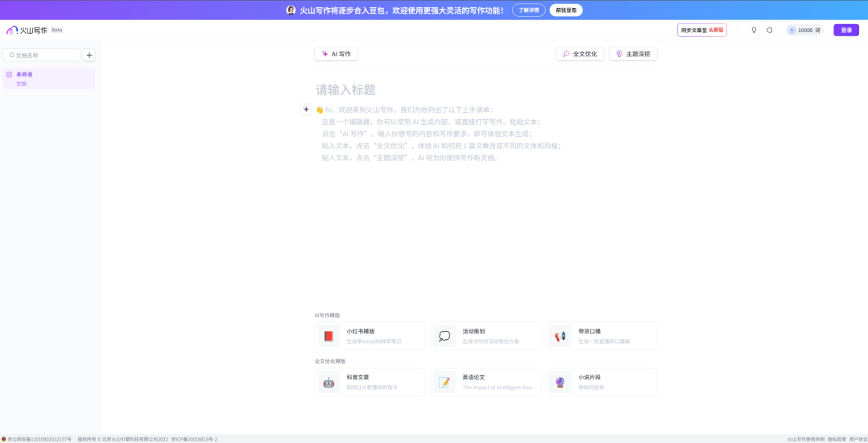The height and width of the screenshot is (443, 868).
Task: Choose the 科普文章 template card
Action: tap(370, 382)
